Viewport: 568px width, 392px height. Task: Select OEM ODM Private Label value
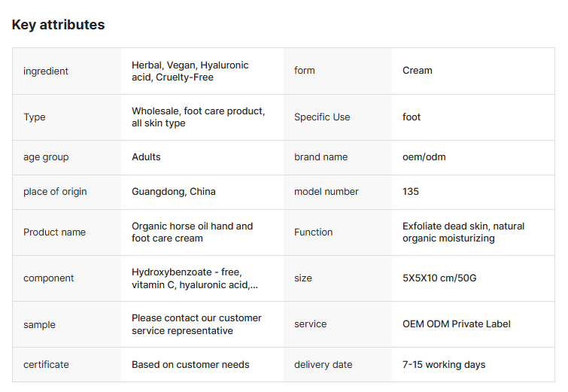(x=457, y=324)
